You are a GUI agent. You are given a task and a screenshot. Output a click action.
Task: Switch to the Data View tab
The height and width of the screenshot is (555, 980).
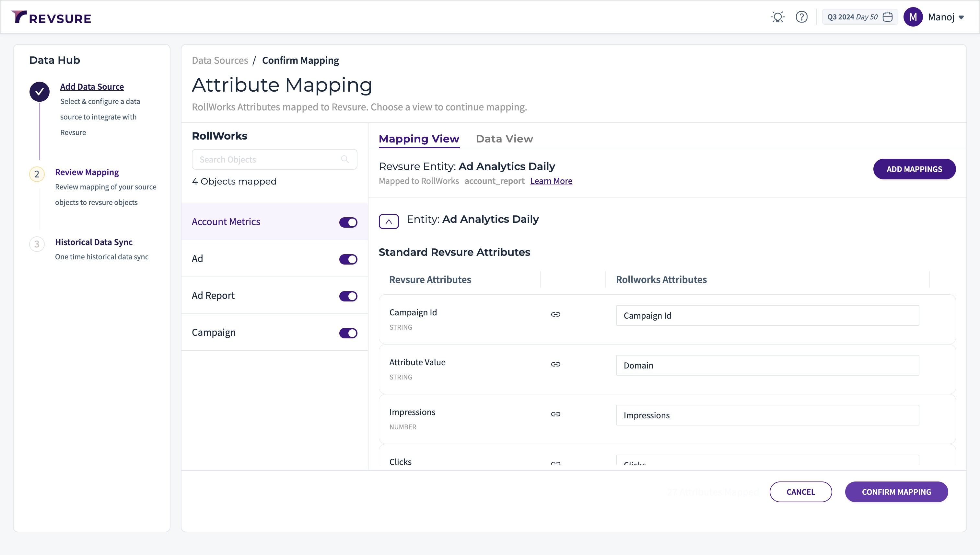click(x=504, y=139)
